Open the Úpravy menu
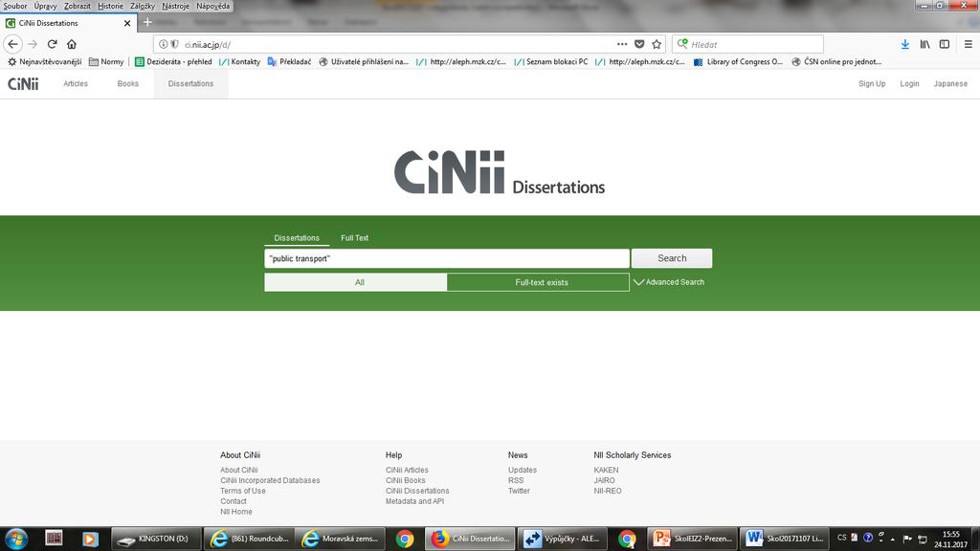Image resolution: width=980 pixels, height=551 pixels. pos(45,6)
